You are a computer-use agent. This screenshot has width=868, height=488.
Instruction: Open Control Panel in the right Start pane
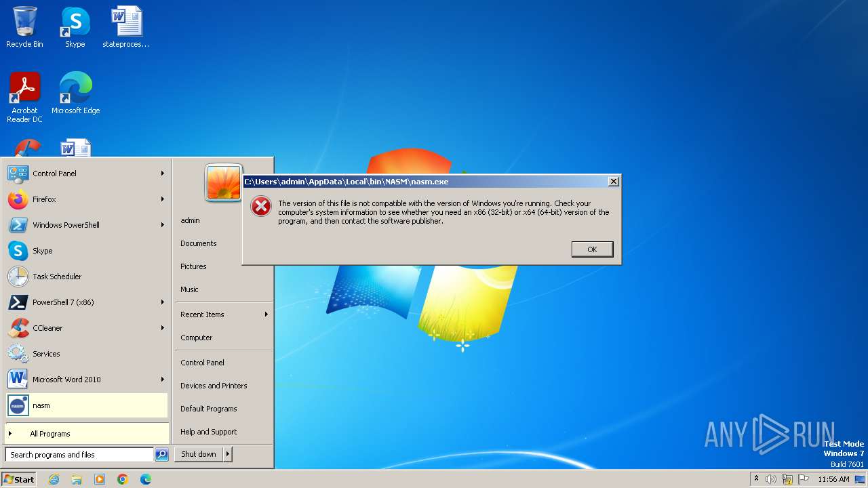point(202,363)
